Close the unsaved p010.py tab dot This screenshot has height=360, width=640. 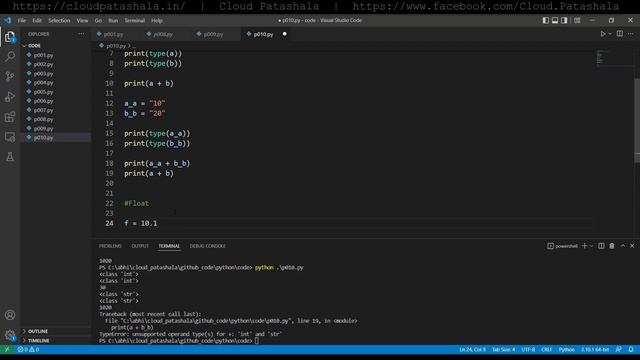(284, 34)
